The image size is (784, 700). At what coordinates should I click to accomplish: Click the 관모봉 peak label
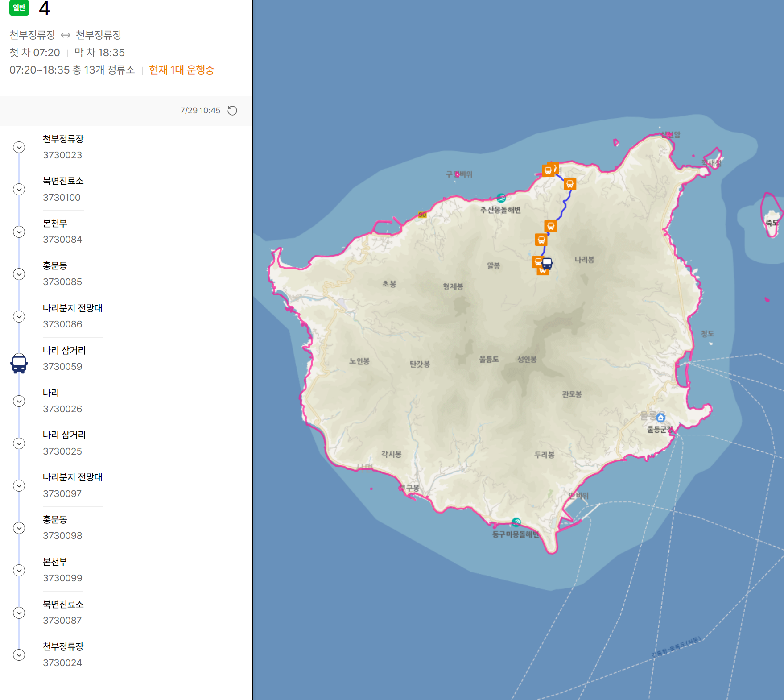coord(572,394)
